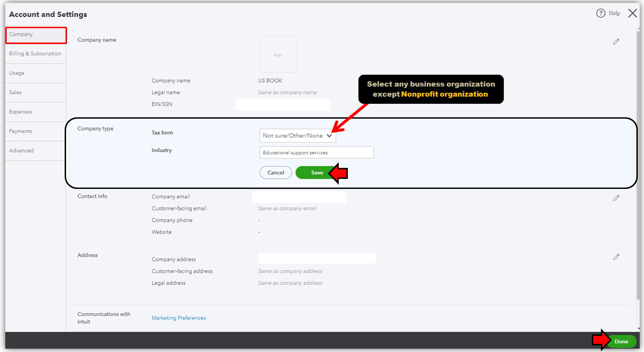
Task: Click the Done button
Action: (x=621, y=341)
